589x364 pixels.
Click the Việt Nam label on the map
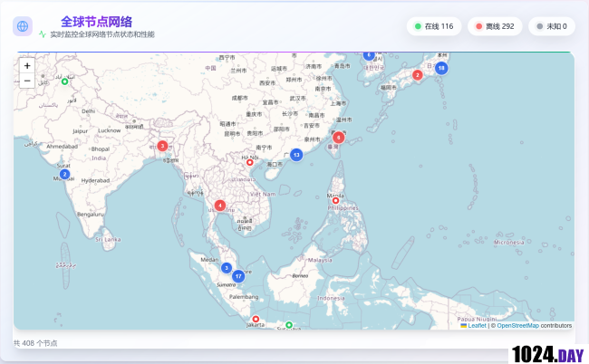point(263,194)
